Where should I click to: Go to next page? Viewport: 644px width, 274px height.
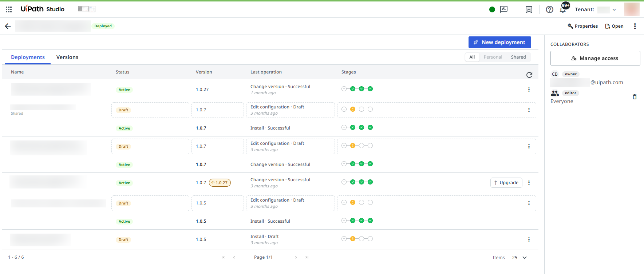(x=296, y=257)
